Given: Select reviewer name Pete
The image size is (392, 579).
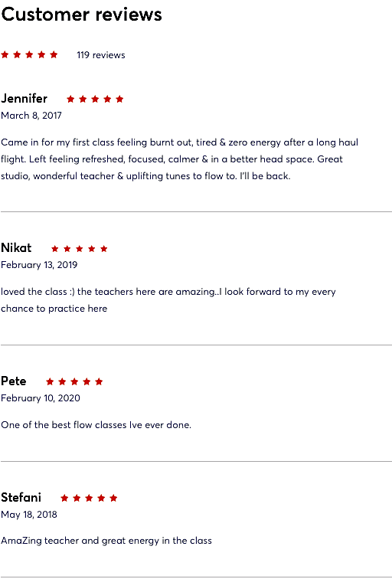Looking at the screenshot, I should 14,381.
